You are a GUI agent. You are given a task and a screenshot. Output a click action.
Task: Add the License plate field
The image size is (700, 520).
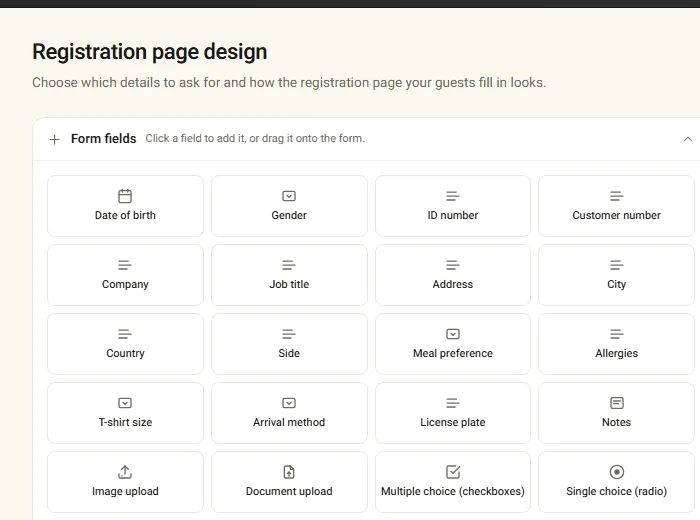453,413
